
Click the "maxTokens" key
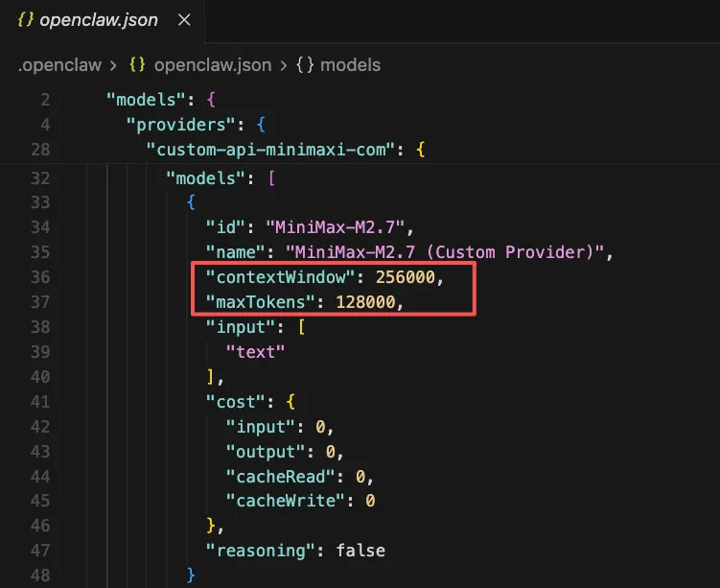pyautogui.click(x=261, y=302)
